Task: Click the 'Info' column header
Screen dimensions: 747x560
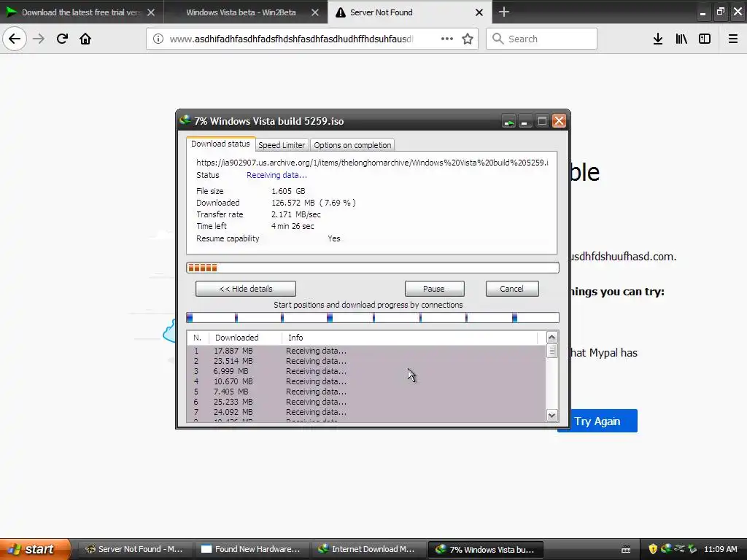Action: pos(410,338)
